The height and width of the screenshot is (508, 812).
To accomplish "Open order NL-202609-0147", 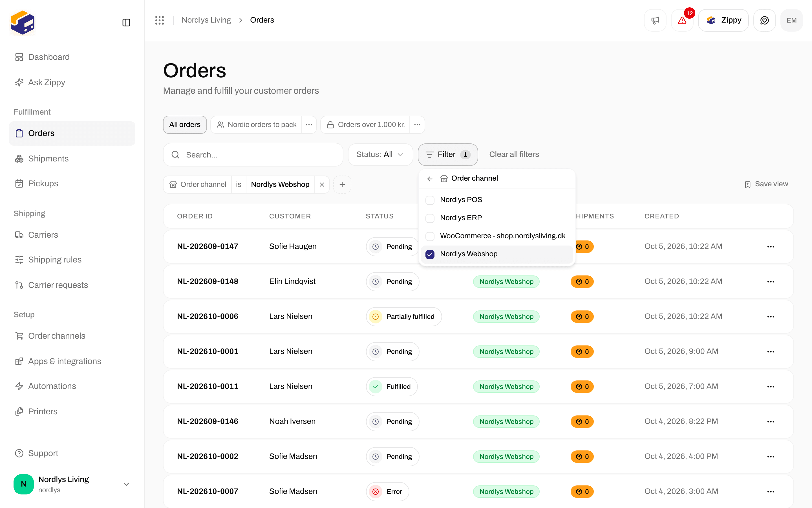I will click(x=208, y=247).
